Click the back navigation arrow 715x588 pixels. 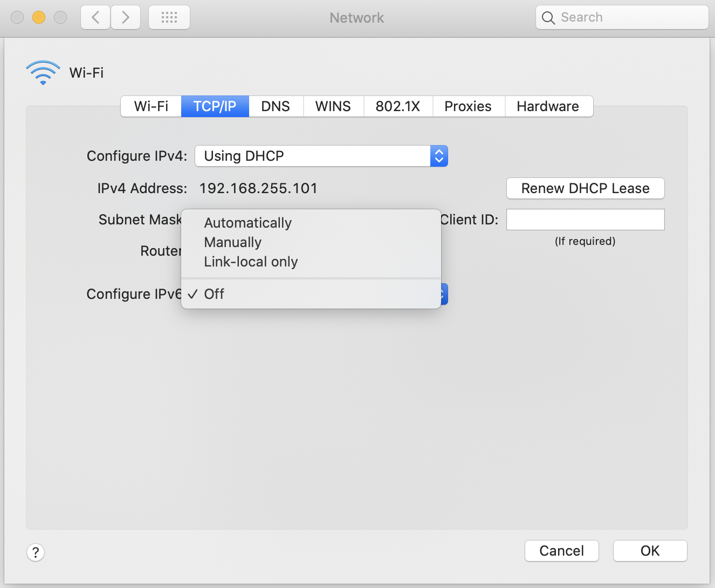click(x=95, y=17)
